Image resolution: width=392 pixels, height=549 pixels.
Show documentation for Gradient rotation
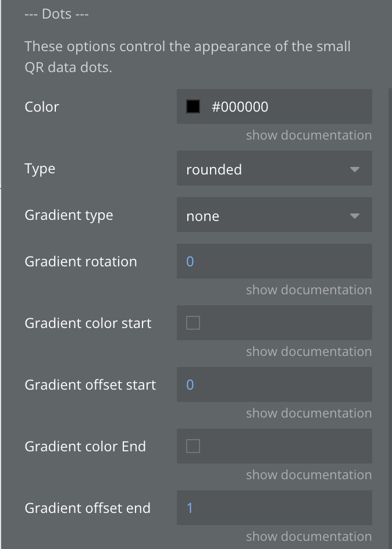pyautogui.click(x=308, y=290)
